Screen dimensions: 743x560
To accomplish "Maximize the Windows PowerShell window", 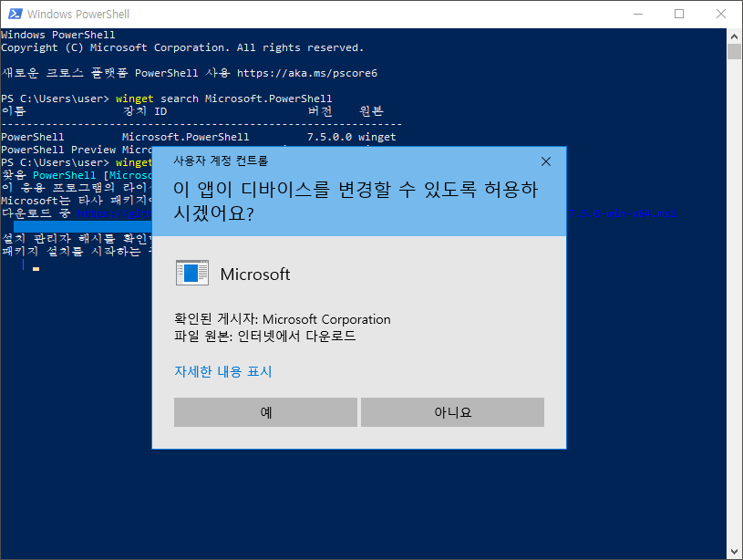I will tap(679, 14).
